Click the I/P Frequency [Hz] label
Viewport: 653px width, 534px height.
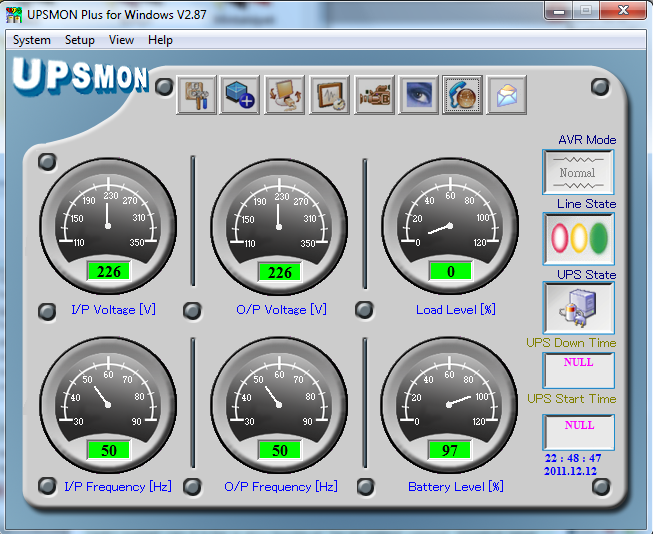118,487
